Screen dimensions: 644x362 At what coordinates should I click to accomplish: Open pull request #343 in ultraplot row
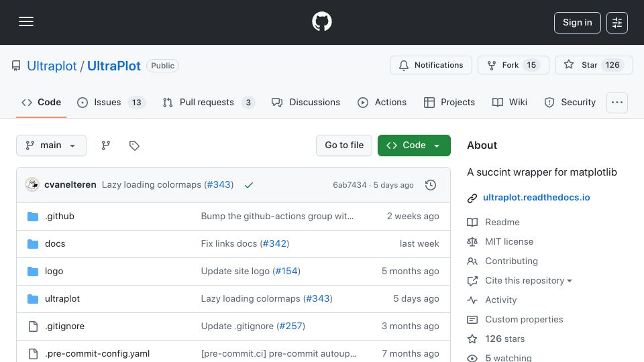318,299
